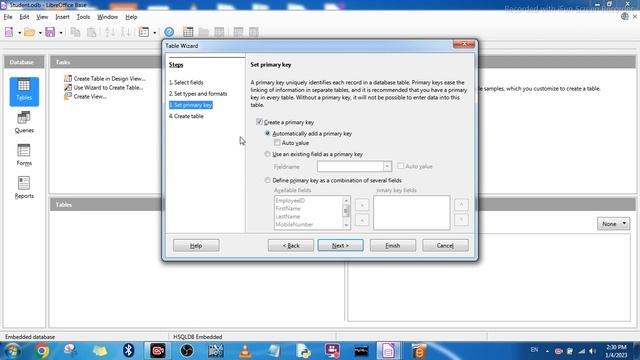Enable Auto value under automatic primary key
This screenshot has width=640, height=360.
point(277,143)
